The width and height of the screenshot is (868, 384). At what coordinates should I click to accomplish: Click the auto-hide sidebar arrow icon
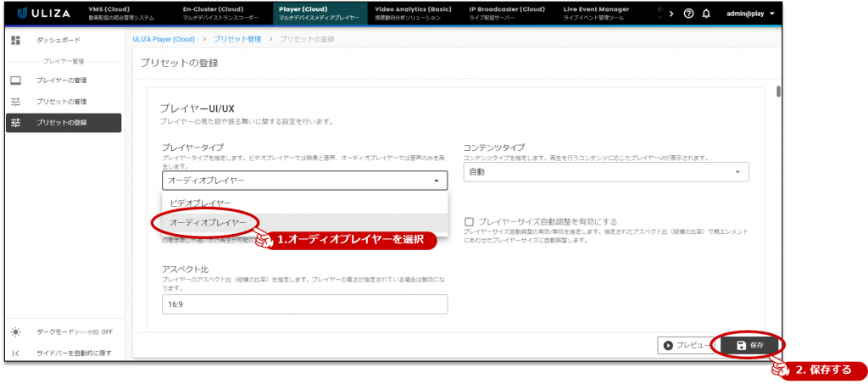coord(15,353)
